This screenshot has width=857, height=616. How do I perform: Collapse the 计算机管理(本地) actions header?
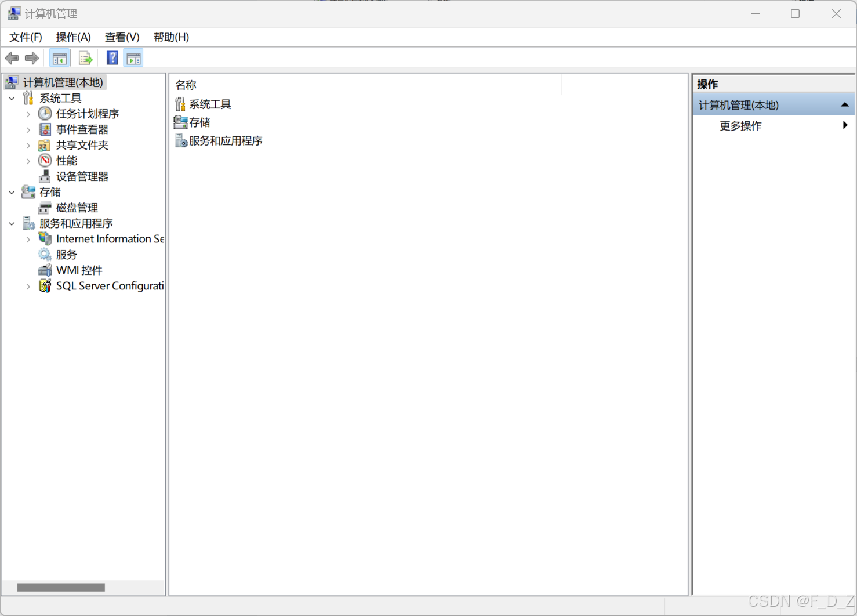[844, 105]
